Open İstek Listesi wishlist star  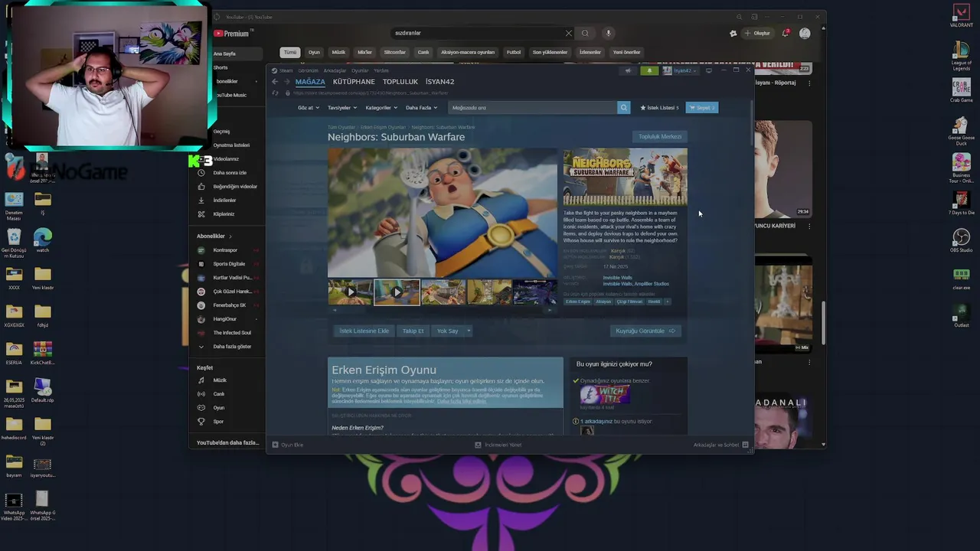pyautogui.click(x=659, y=107)
